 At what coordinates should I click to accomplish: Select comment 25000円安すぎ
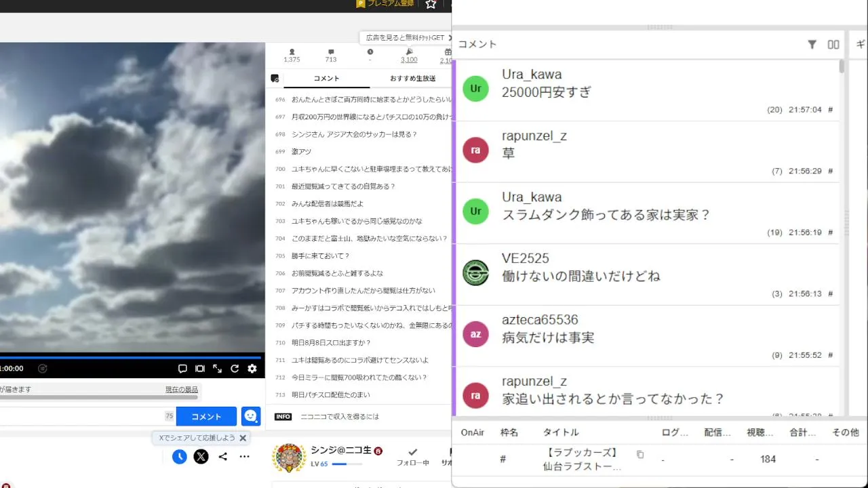[x=547, y=92]
